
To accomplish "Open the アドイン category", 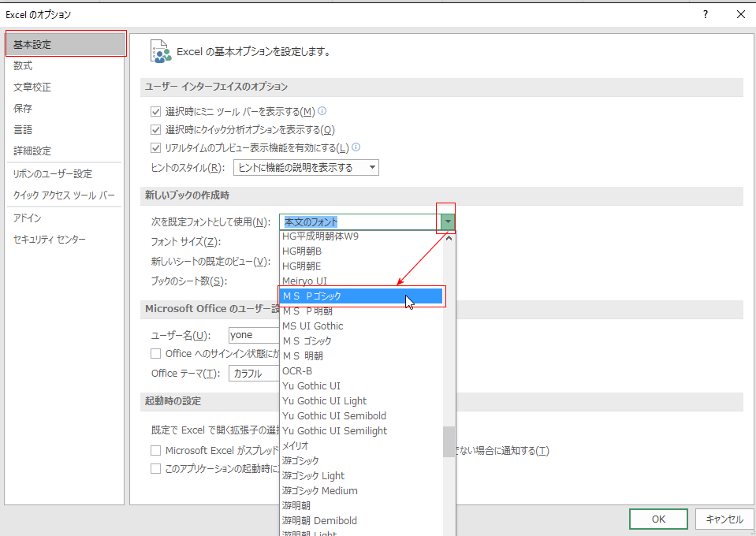I will point(64,218).
